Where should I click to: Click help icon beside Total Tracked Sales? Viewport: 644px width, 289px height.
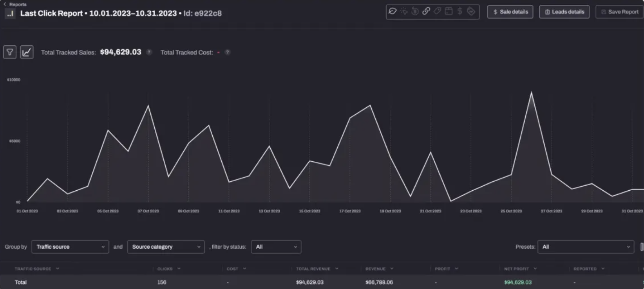click(149, 52)
